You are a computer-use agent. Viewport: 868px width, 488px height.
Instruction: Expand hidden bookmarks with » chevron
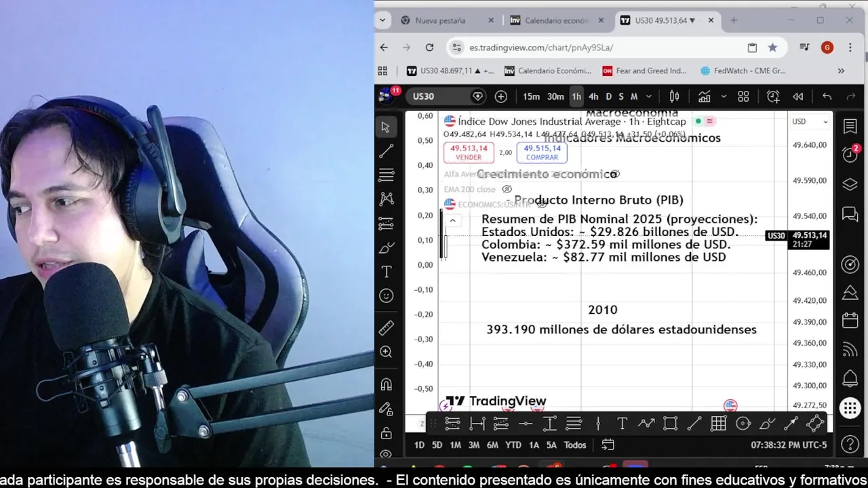point(841,70)
